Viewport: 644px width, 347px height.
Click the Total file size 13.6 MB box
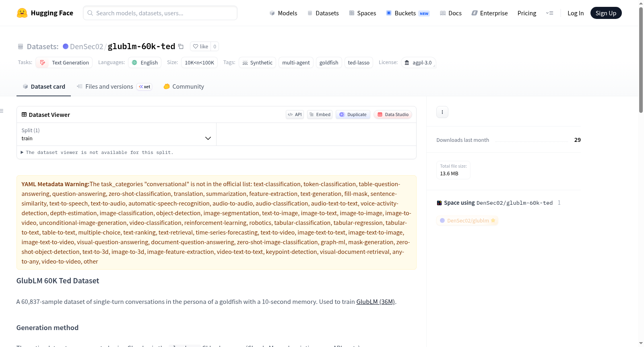coord(454,170)
